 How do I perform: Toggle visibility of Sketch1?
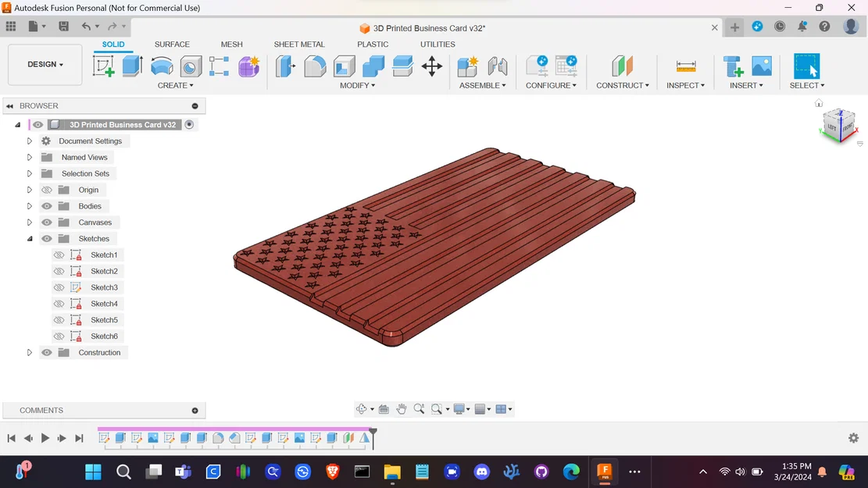tap(59, 255)
